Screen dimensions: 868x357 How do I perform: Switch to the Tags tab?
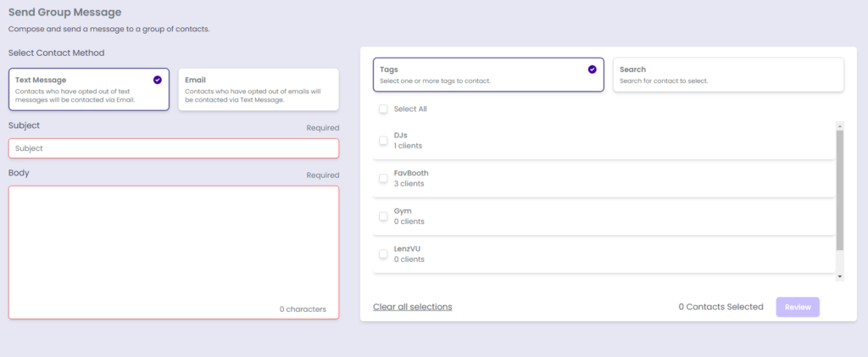click(487, 75)
